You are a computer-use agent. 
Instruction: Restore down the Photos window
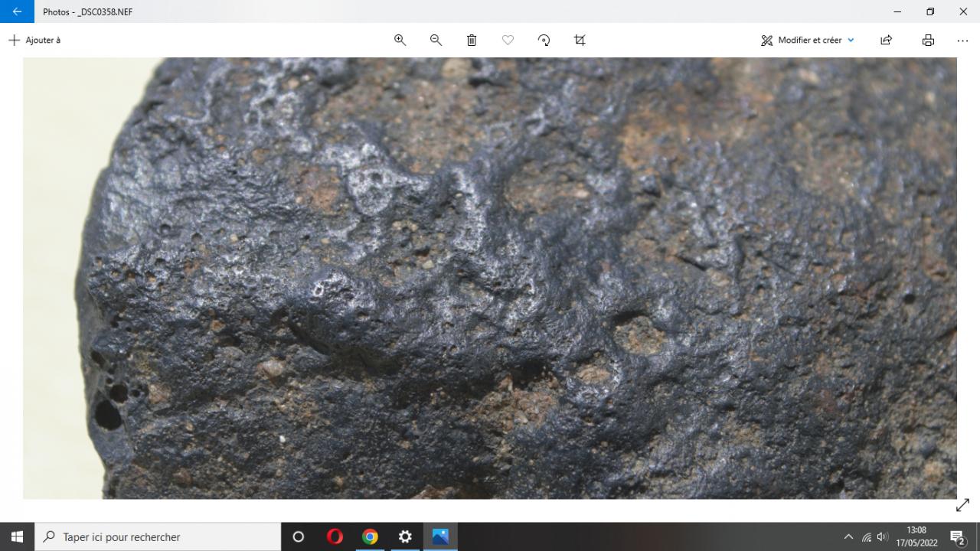pos(930,11)
